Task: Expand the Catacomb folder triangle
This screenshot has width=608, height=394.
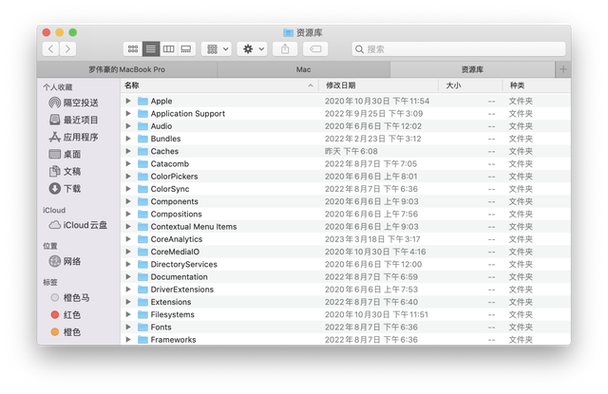Action: (x=128, y=164)
